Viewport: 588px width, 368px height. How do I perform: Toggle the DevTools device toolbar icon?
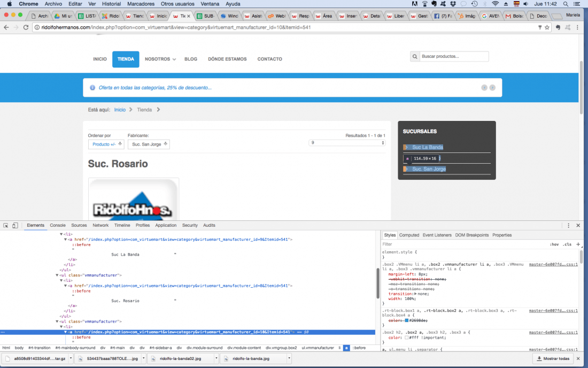tap(15, 225)
